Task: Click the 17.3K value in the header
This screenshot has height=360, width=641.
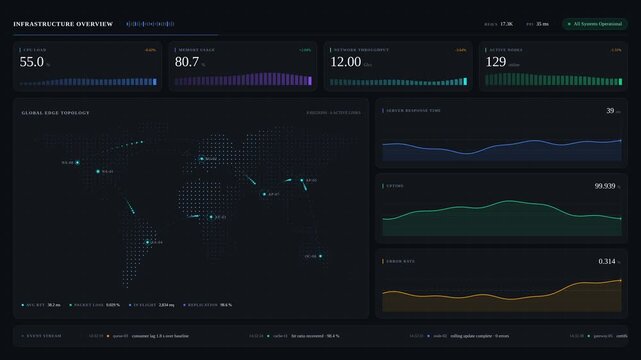Action: click(x=507, y=24)
